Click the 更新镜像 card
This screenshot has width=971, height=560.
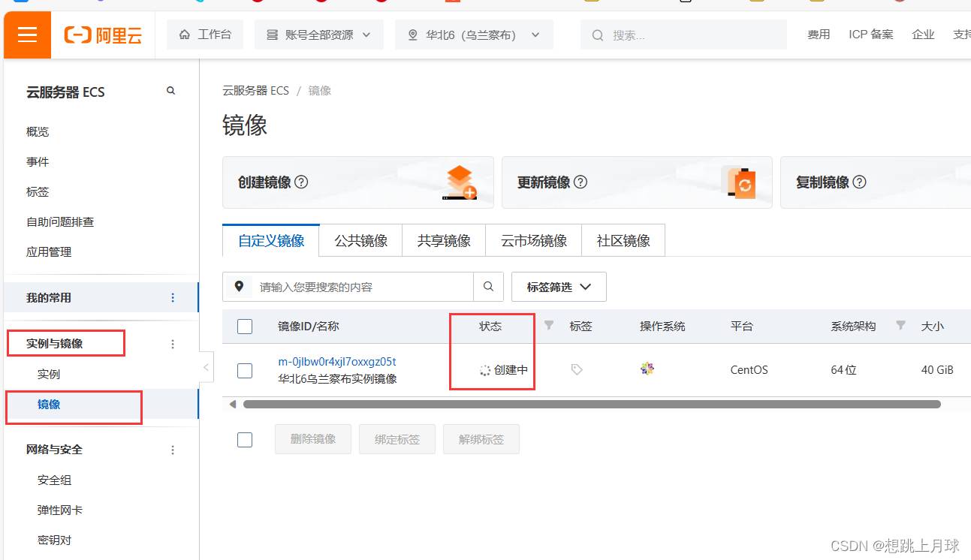point(637,182)
